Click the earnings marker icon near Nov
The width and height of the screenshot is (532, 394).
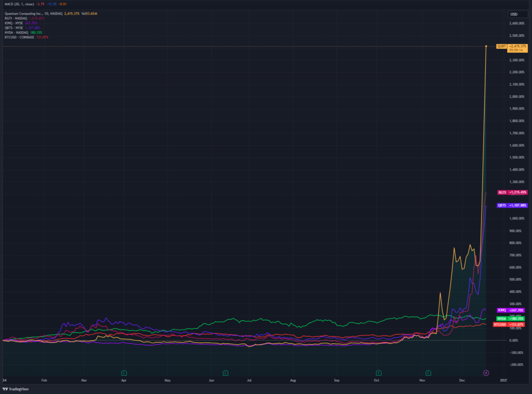[x=428, y=373]
